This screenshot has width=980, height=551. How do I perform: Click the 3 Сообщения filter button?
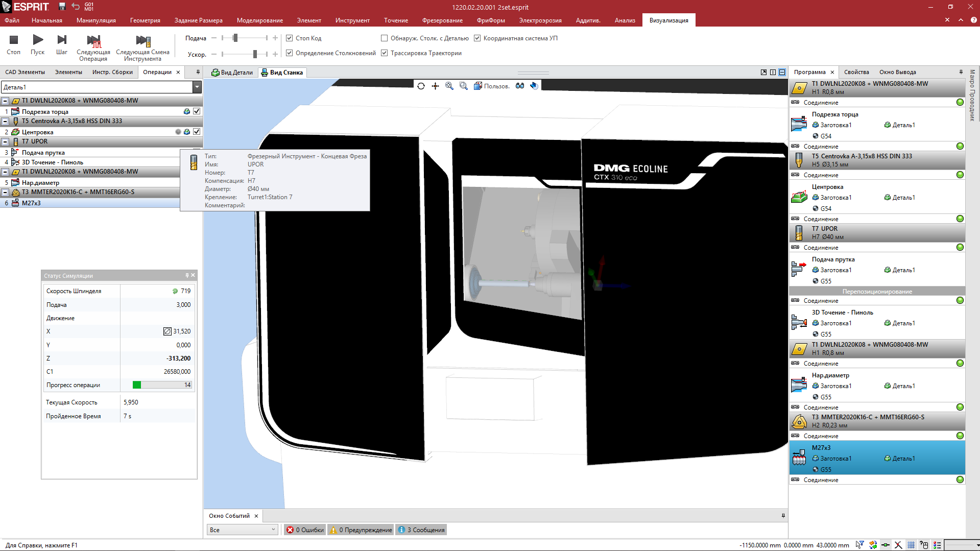point(421,530)
